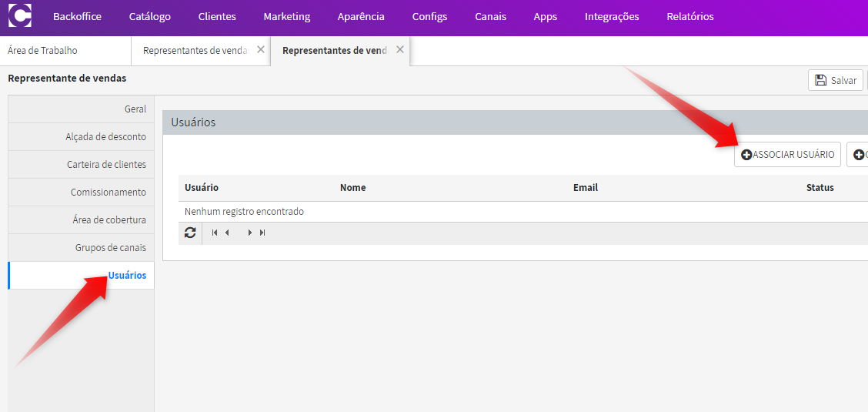
Task: Go to the next page of grid
Action: [250, 233]
